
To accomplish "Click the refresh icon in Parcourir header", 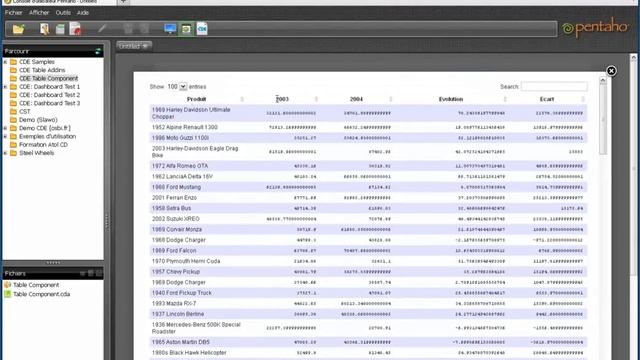I will [98, 51].
